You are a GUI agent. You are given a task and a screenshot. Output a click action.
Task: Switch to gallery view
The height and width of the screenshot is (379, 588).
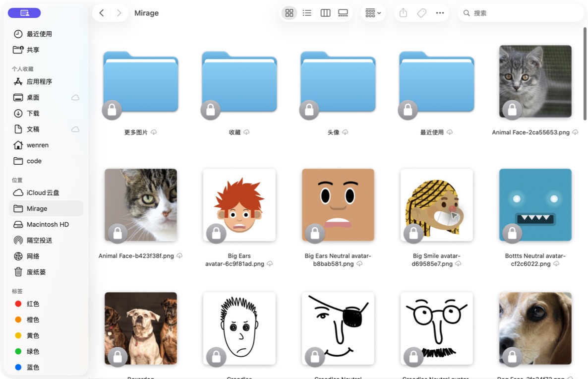(x=343, y=13)
